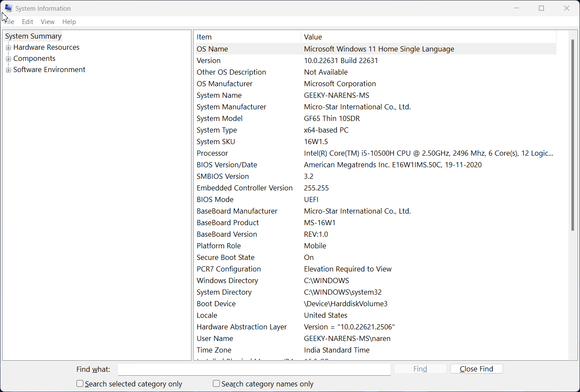Open the View menu
Screen dimensions: 580x392
[48, 22]
